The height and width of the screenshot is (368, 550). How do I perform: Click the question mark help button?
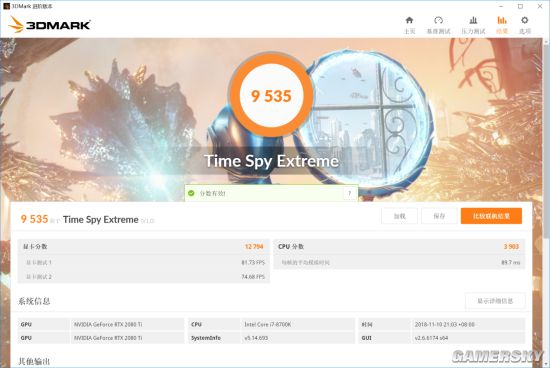coord(350,193)
